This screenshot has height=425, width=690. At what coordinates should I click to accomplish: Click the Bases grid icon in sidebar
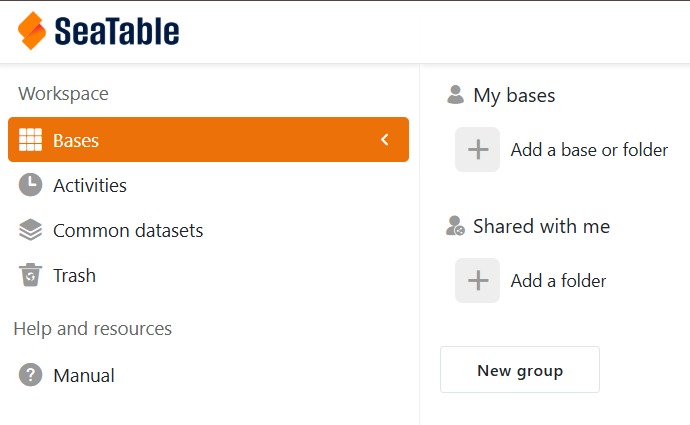pyautogui.click(x=30, y=140)
